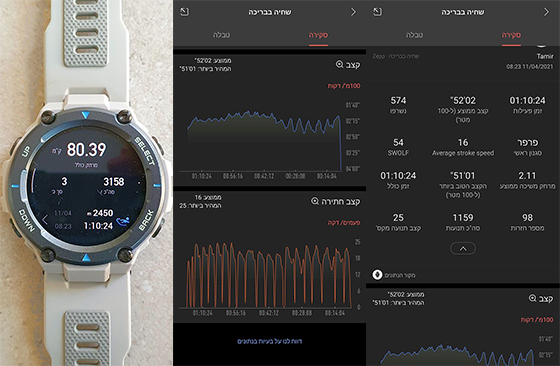Tap the שחיה בבריכה title in the Tamir stats screen
The width and height of the screenshot is (560, 366).
coord(463,12)
